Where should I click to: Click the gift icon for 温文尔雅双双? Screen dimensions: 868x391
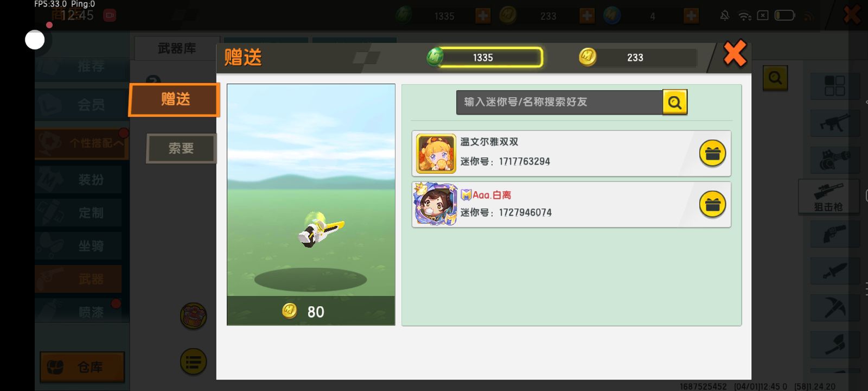[712, 153]
